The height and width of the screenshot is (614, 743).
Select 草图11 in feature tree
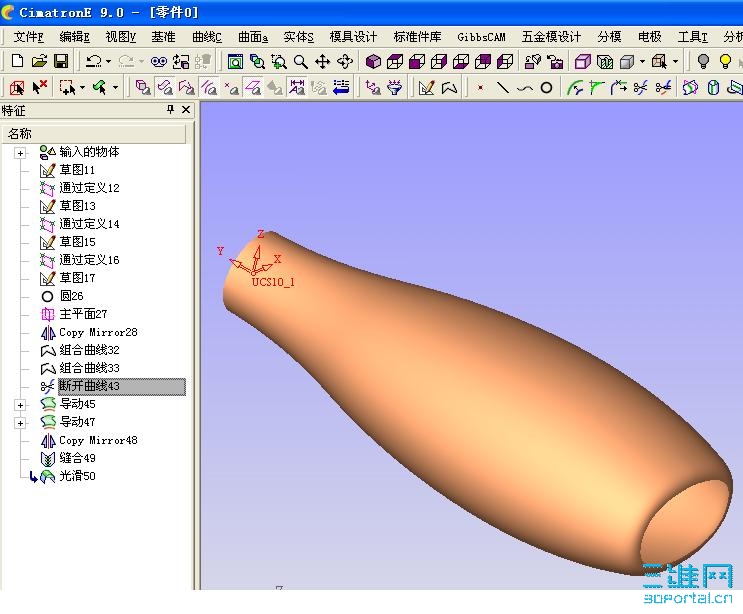[x=76, y=170]
